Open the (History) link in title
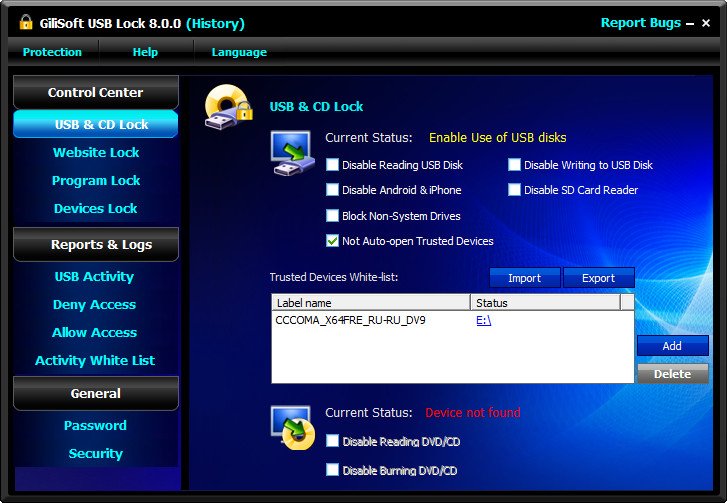Image resolution: width=727 pixels, height=503 pixels. pos(215,23)
